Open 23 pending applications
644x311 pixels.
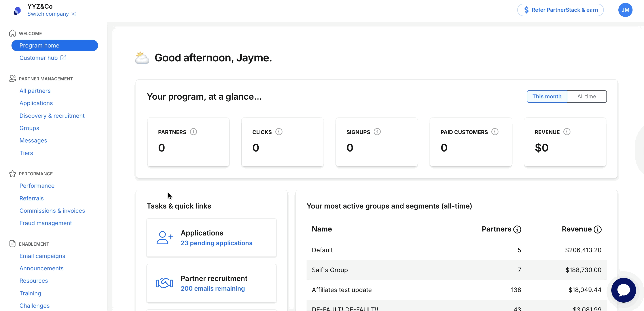pos(216,243)
